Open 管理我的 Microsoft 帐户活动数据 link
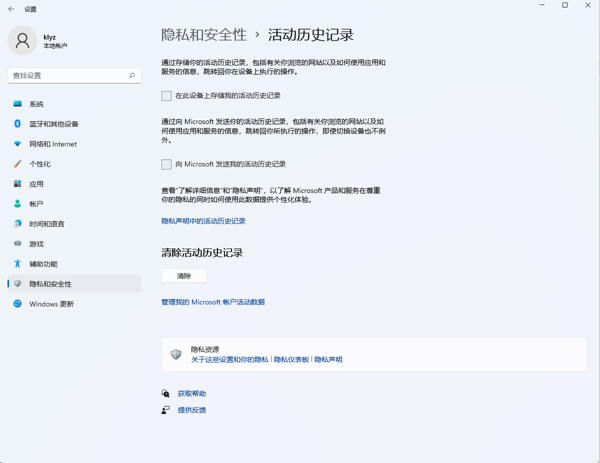 click(x=213, y=302)
